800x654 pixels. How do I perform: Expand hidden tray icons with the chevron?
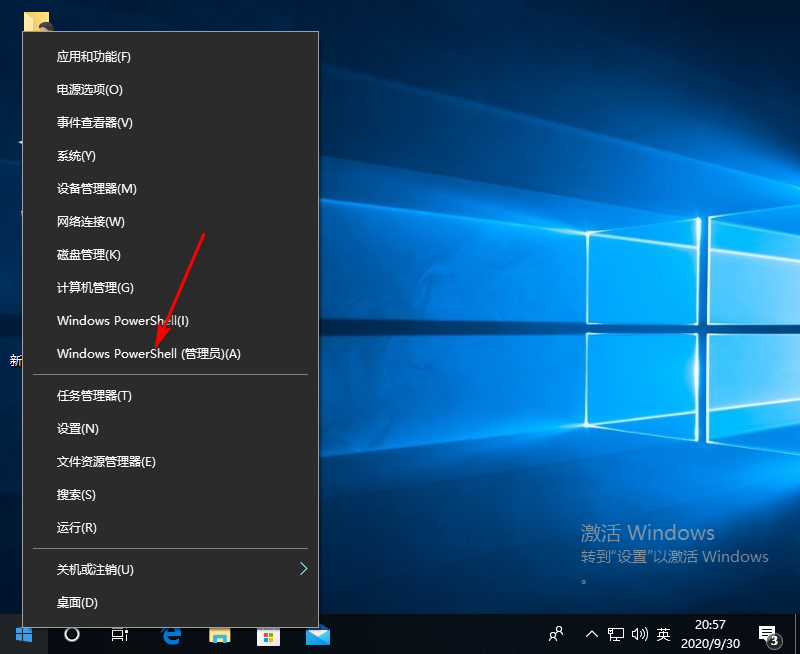point(592,634)
